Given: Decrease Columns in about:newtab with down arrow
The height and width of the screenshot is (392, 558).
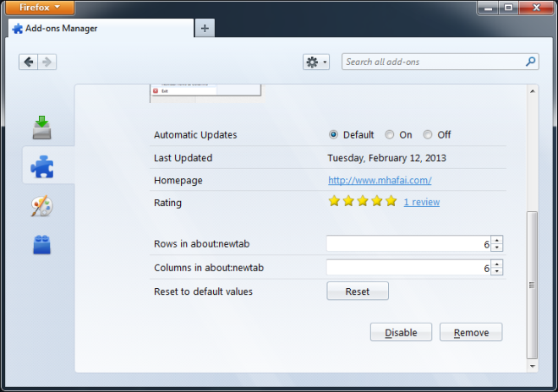Looking at the screenshot, I should pyautogui.click(x=497, y=271).
